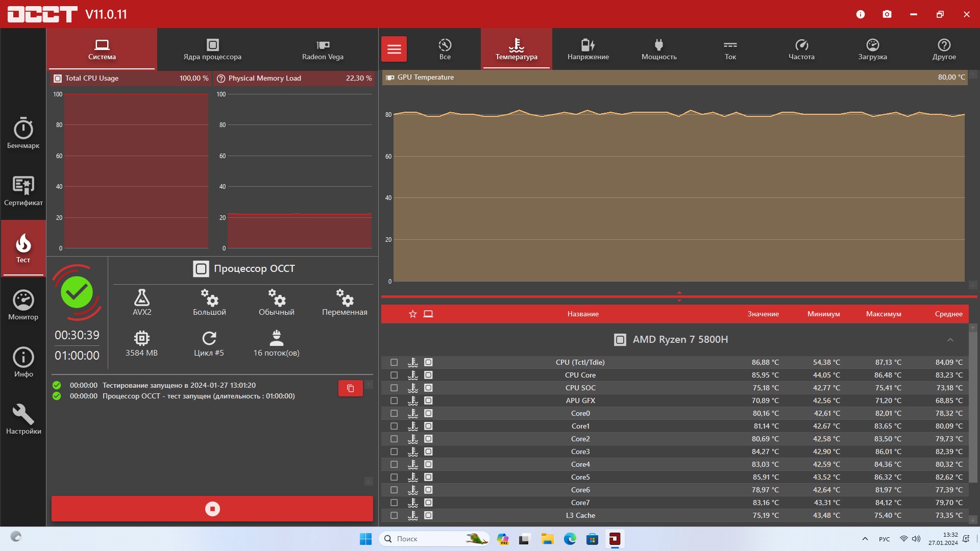Open Microsoft Edge from the taskbar
The height and width of the screenshot is (551, 980).
point(570,539)
